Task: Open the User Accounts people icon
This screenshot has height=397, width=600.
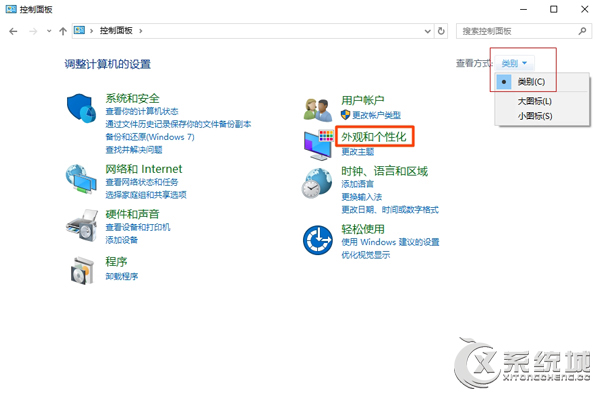Action: pos(318,109)
